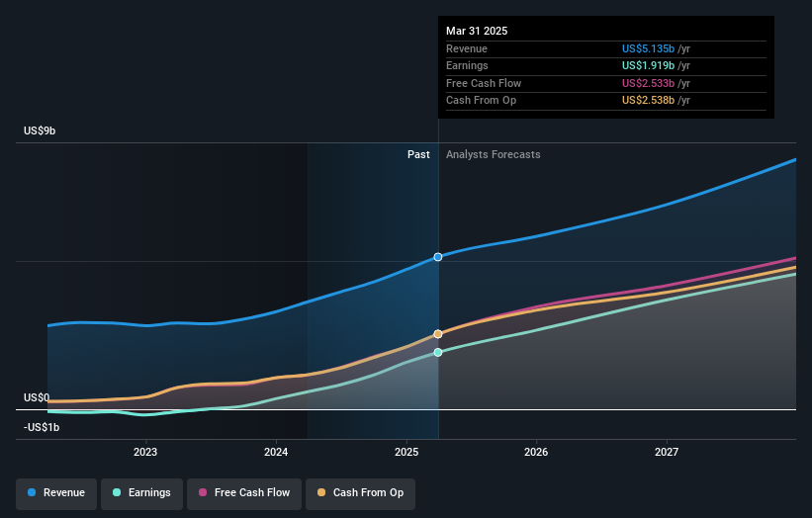Toggle the Revenue legend button

pyautogui.click(x=56, y=493)
